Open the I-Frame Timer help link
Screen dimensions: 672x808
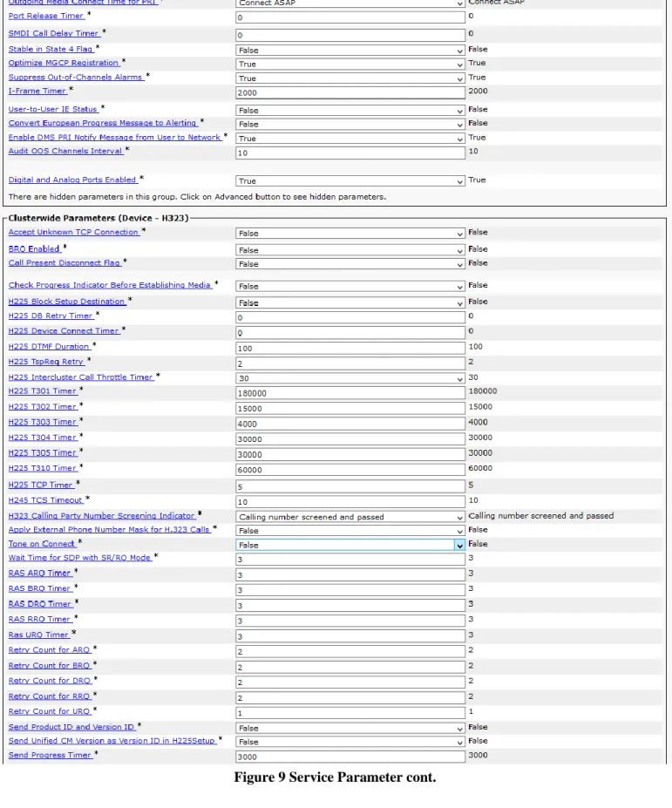37,91
